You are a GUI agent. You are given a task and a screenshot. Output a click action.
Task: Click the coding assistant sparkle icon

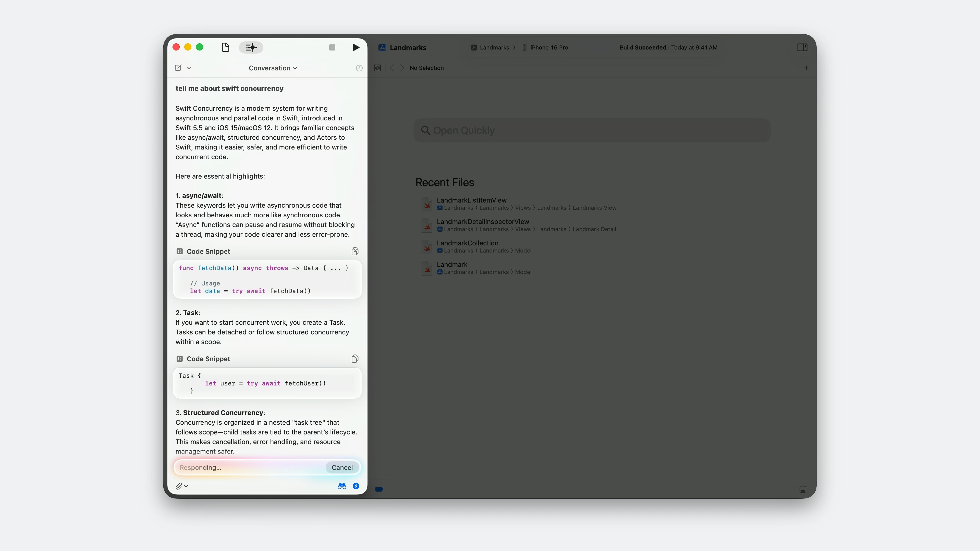(x=251, y=47)
